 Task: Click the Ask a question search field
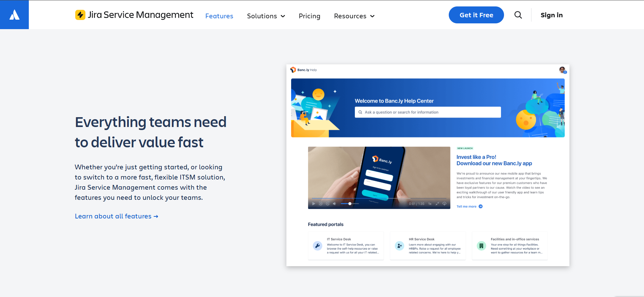click(x=428, y=112)
